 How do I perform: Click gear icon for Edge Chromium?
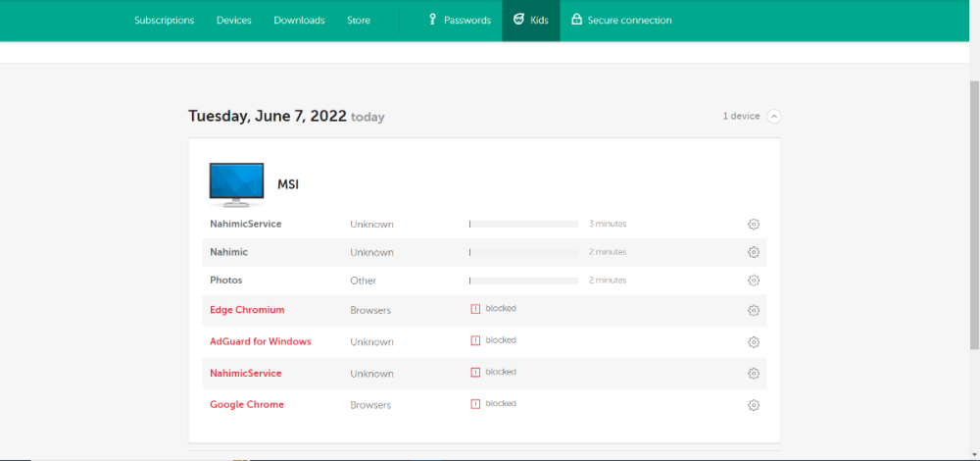753,310
